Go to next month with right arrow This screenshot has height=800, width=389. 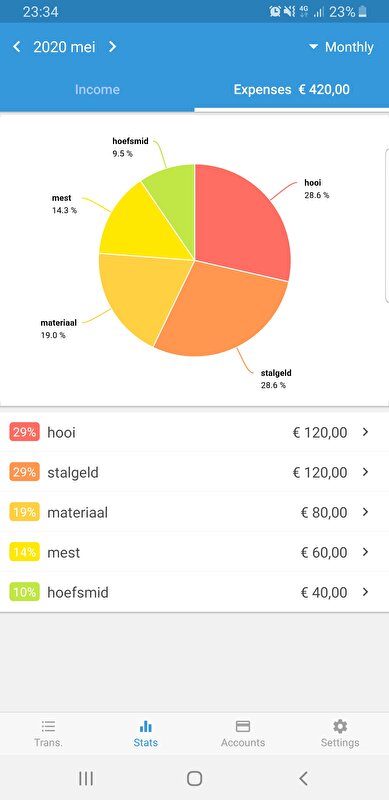(x=112, y=47)
